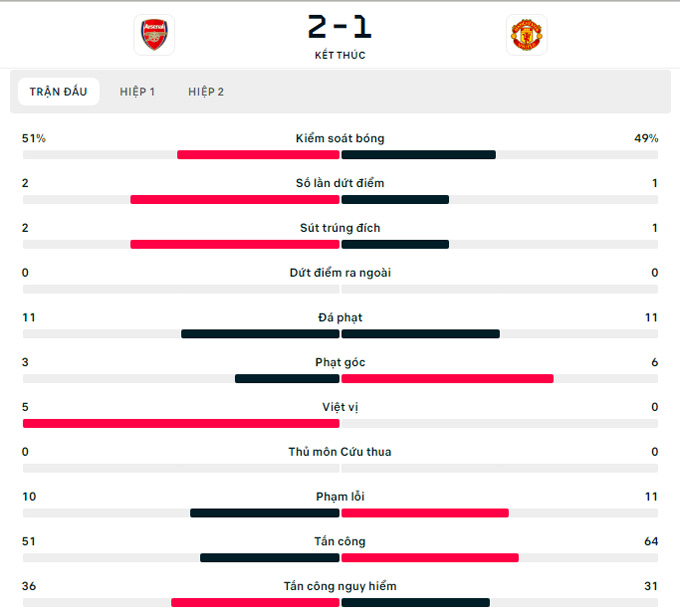This screenshot has width=680, height=614.
Task: Click the Tấn công stat label
Action: pyautogui.click(x=340, y=541)
